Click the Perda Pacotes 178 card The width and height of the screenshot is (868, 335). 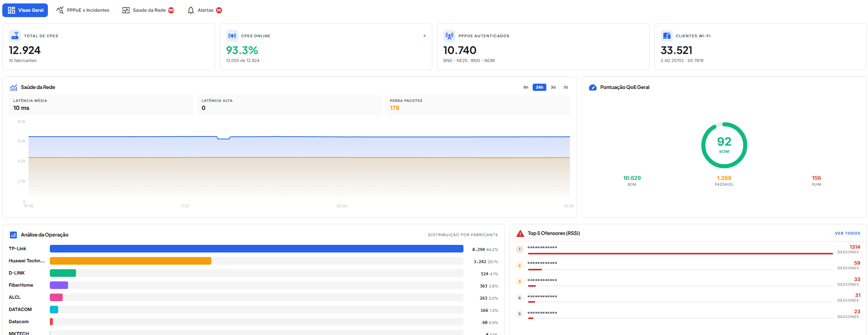[x=478, y=105]
